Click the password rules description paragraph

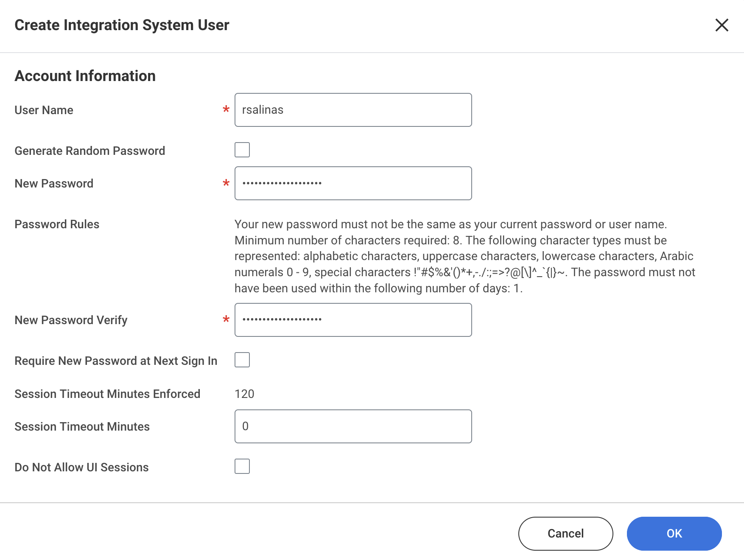point(464,256)
